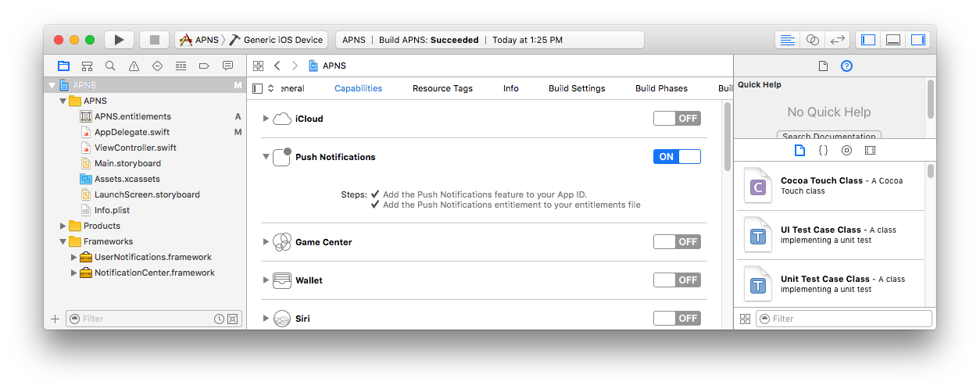980x392 pixels.
Task: Show the debug area
Action: point(893,40)
